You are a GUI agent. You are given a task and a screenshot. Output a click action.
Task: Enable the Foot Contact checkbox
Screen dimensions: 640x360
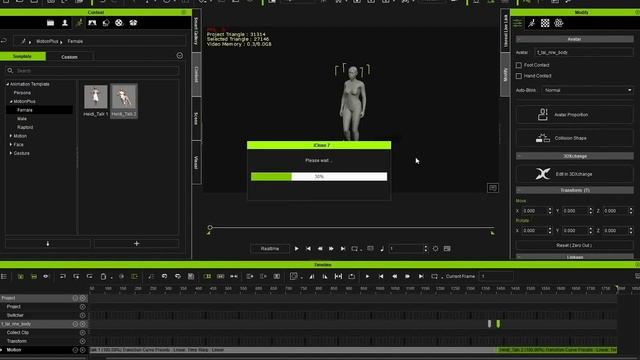coord(519,65)
